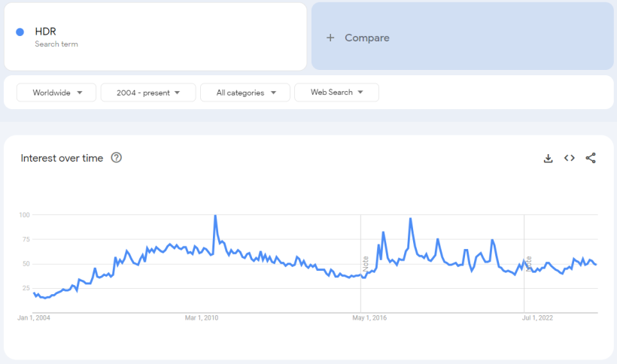Click the Compare label text
This screenshot has width=617, height=364.
pos(367,38)
